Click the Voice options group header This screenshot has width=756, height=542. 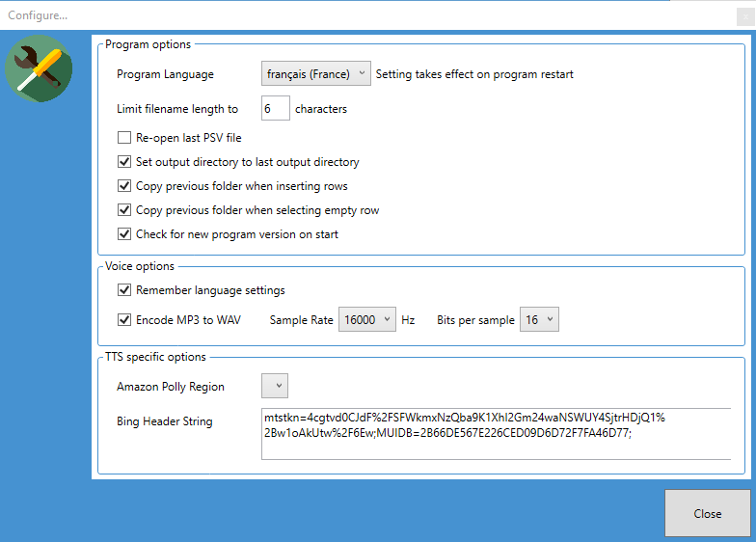140,266
